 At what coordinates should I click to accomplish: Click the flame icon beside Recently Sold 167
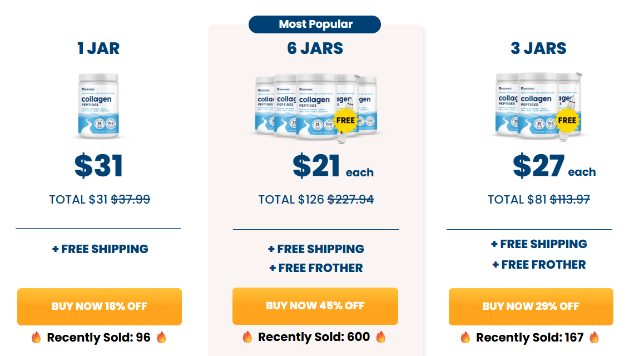[x=466, y=337]
